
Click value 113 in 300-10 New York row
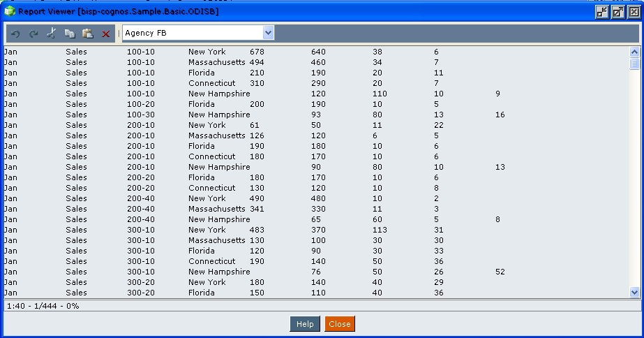(380, 230)
